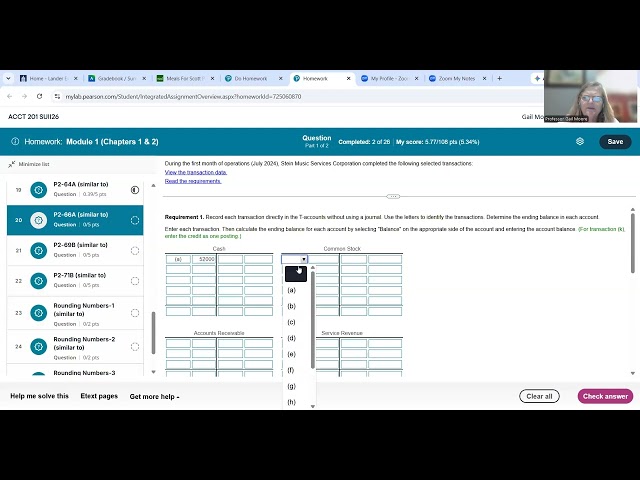
Task: Click the Cash account 52000 debit amount field
Action: 204,259
